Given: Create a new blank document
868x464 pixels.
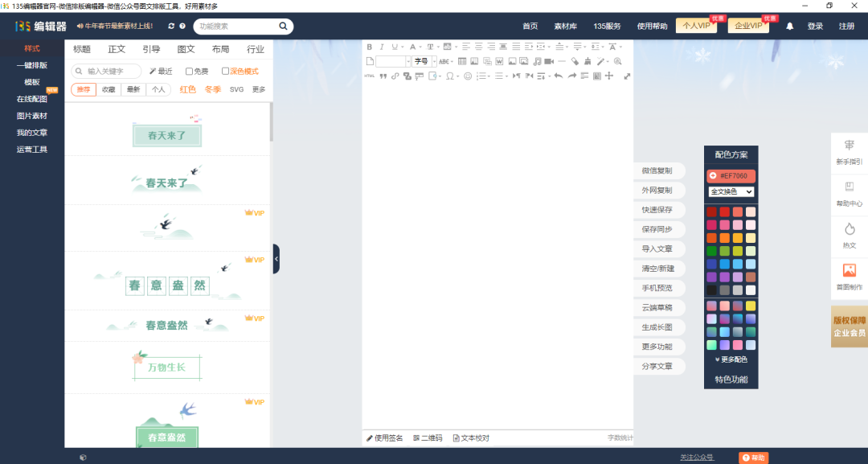Looking at the screenshot, I should pyautogui.click(x=371, y=61).
